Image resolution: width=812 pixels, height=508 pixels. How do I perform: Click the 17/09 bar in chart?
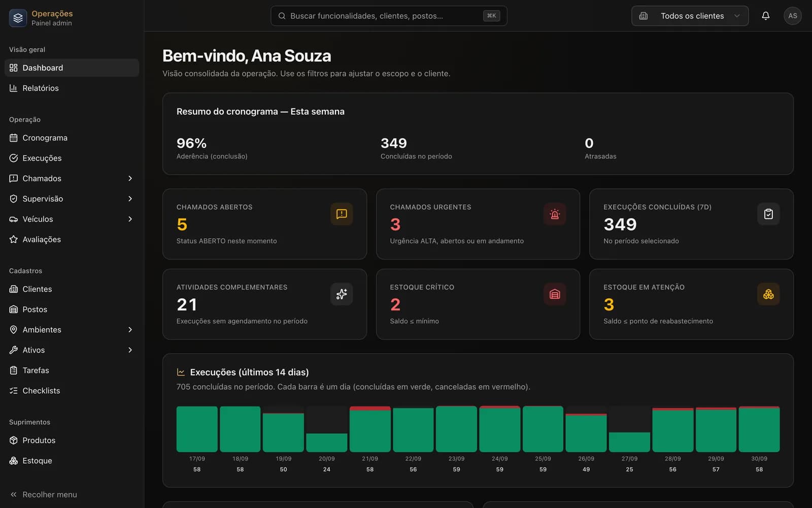click(x=197, y=429)
